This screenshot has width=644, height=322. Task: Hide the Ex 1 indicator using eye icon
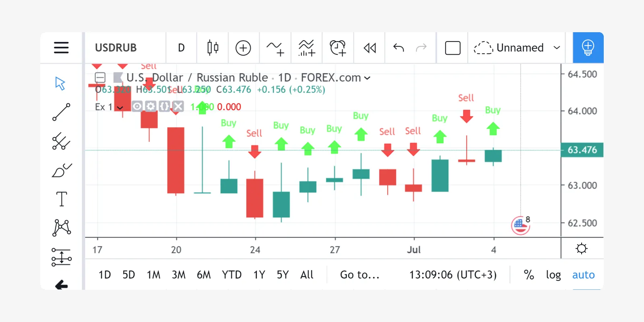(x=137, y=106)
